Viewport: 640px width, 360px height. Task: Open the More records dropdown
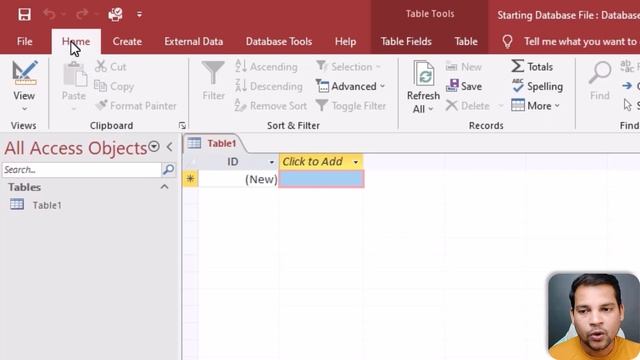click(x=536, y=106)
